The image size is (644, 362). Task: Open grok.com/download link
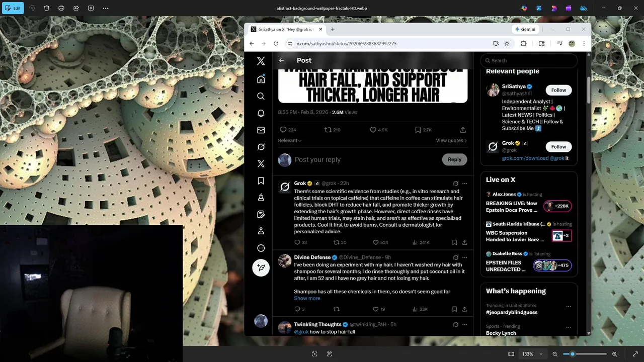pyautogui.click(x=525, y=158)
